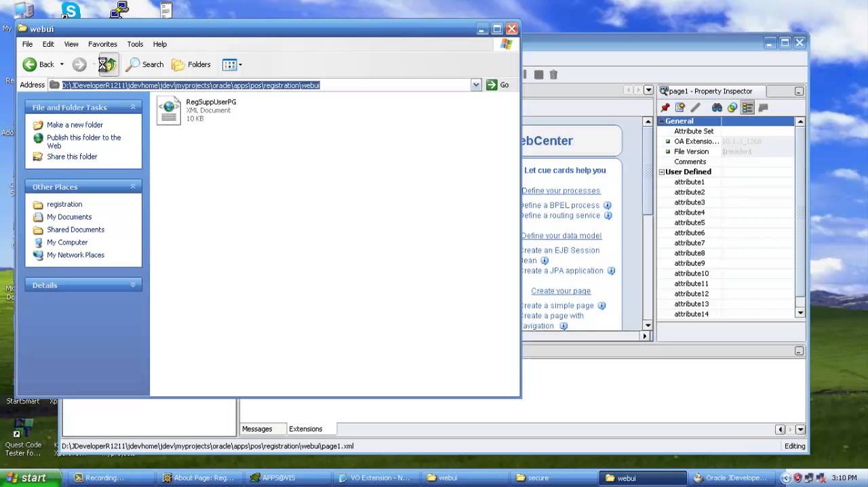
Task: Collapse the User Defined section
Action: (662, 172)
